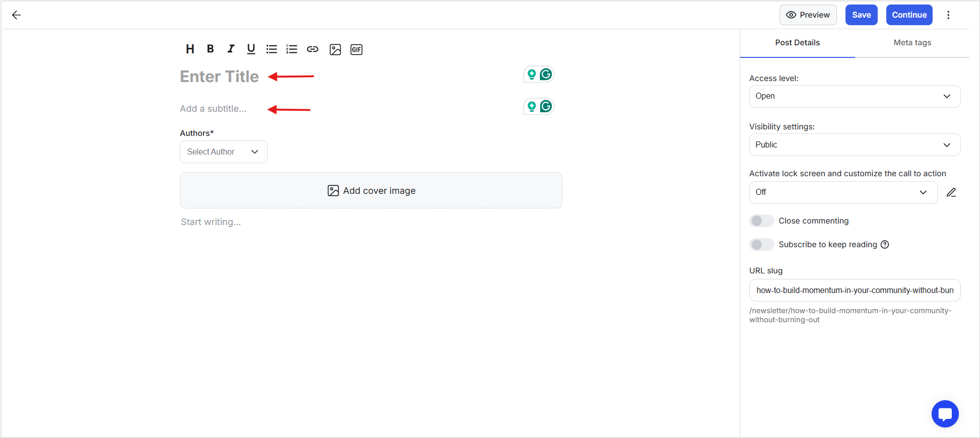980x438 pixels.
Task: Toggle bold formatting
Action: tap(211, 49)
